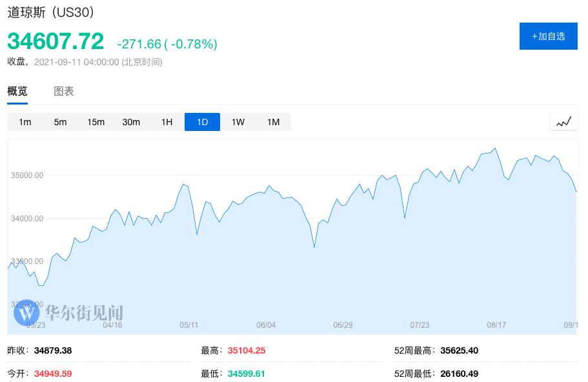588x382 pixels.
Task: Open the 概览 overview tab
Action: click(x=17, y=92)
